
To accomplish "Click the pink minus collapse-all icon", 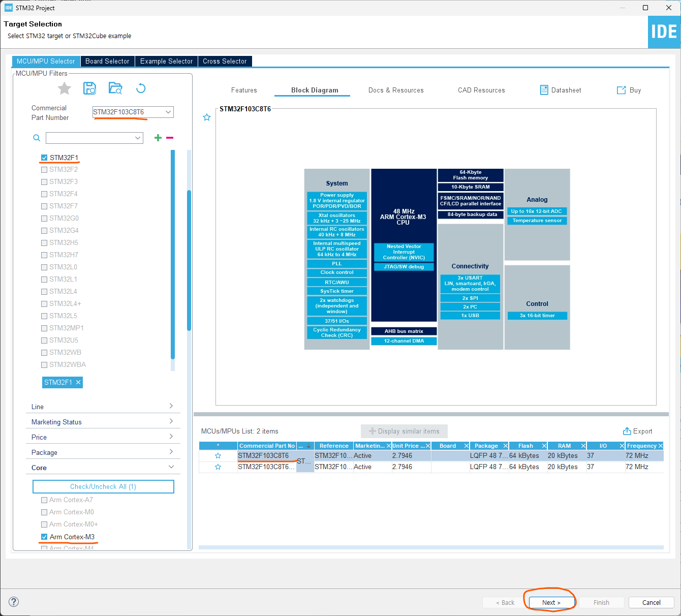I will [170, 138].
